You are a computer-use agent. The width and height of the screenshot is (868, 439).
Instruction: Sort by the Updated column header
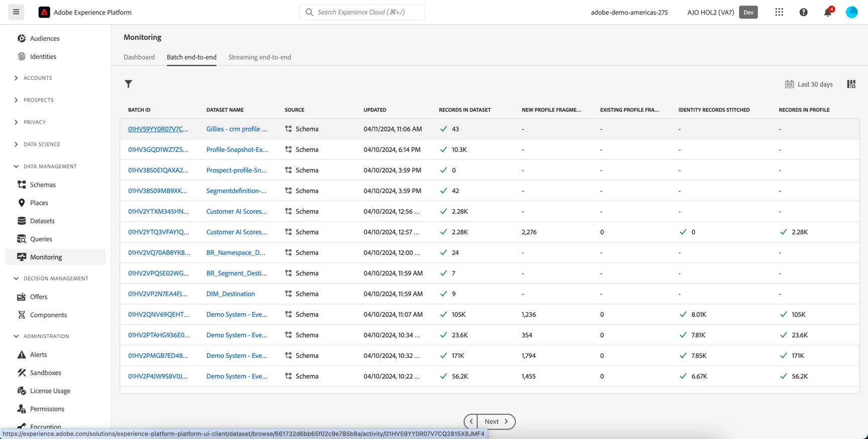pyautogui.click(x=375, y=110)
